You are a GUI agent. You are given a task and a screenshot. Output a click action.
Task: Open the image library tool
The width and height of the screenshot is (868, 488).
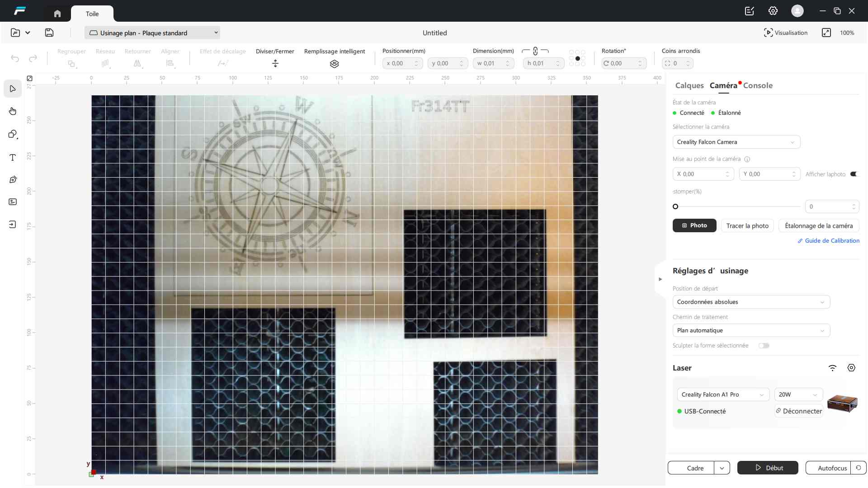(13, 202)
